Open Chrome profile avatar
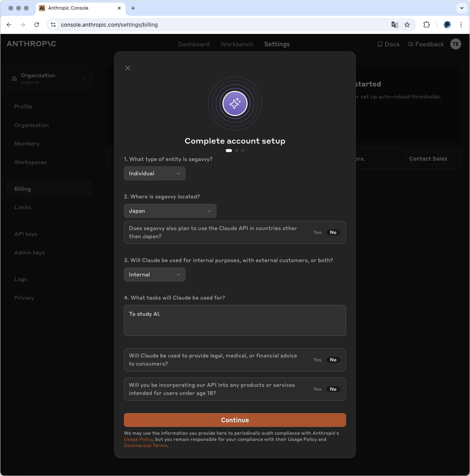 (447, 25)
